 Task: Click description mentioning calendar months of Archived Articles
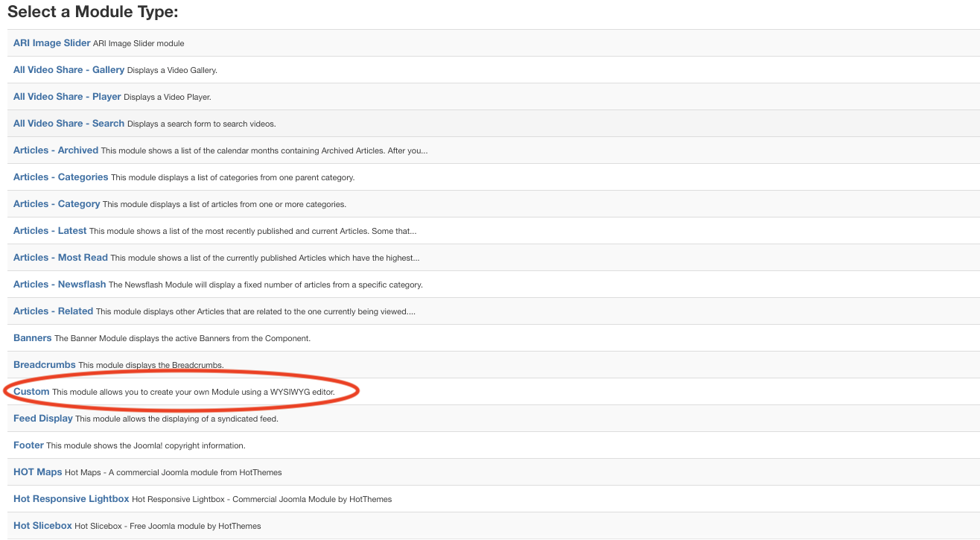click(x=264, y=151)
